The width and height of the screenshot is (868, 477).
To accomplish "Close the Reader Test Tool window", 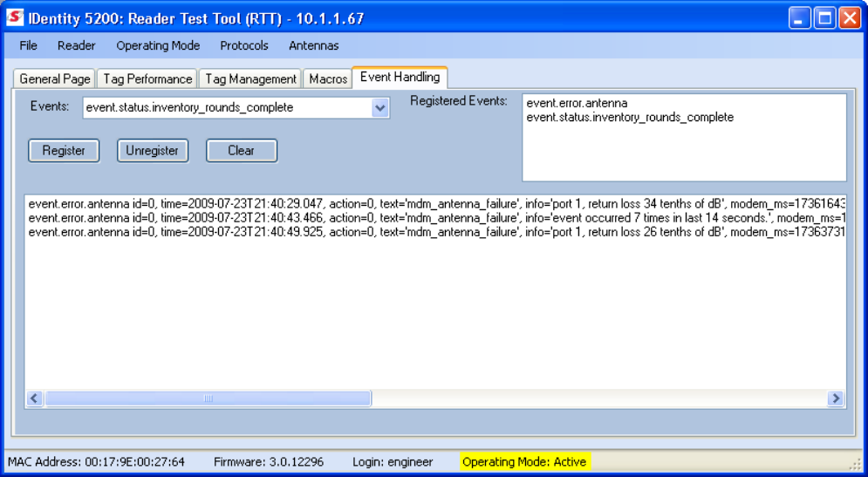I will pos(849,19).
